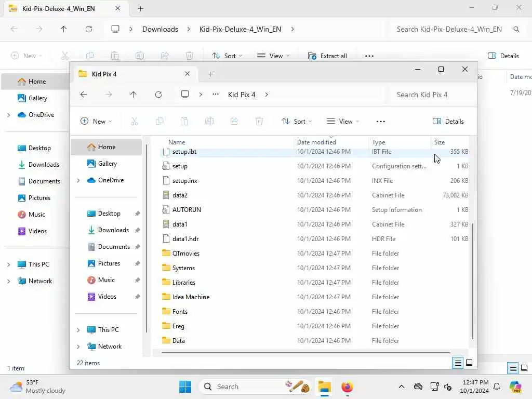Click the PC icon in Kid Pix 4 address bar
The width and height of the screenshot is (532, 399).
pyautogui.click(x=185, y=95)
